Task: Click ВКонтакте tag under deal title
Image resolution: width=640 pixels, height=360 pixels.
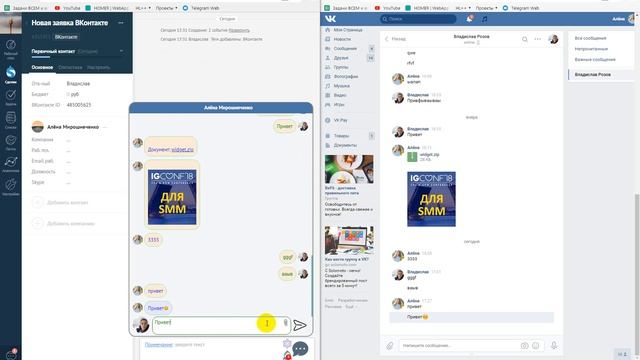Action: 66,37
